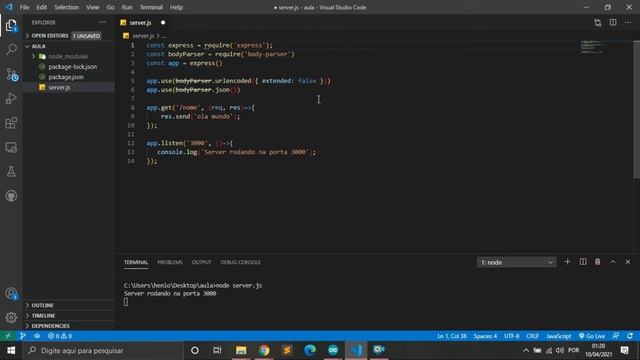
Task: Open the Help menu
Action: (x=176, y=7)
